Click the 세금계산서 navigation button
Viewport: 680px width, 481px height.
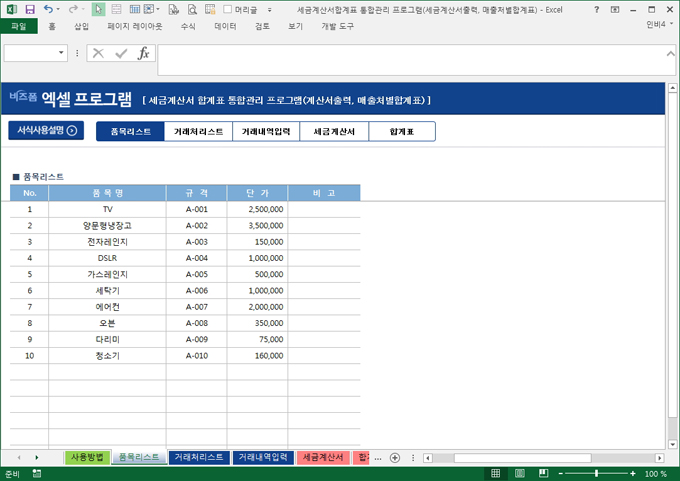pyautogui.click(x=334, y=131)
